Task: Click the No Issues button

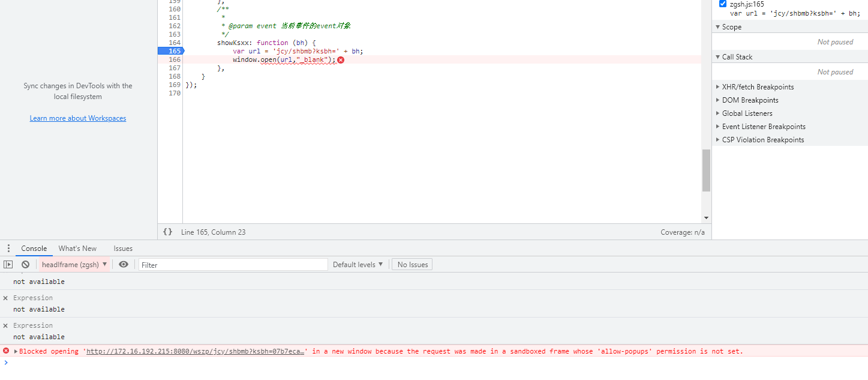Action: click(x=412, y=264)
